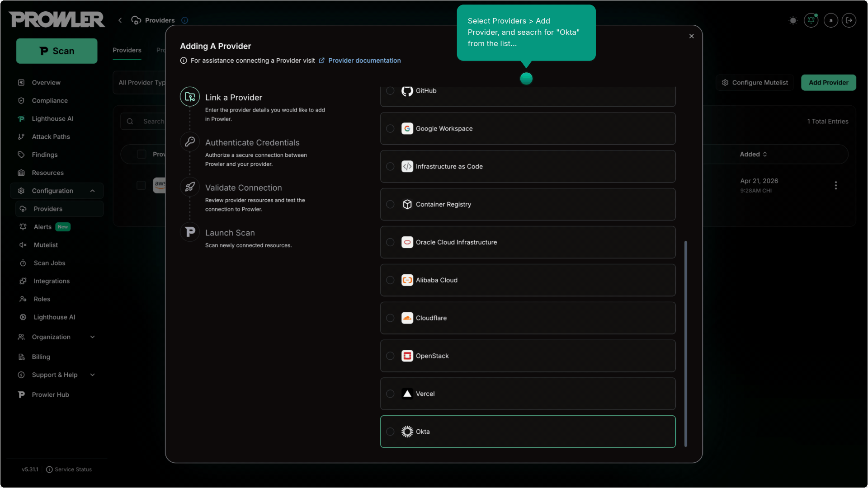Click the sign out arrow icon

pyautogui.click(x=849, y=20)
